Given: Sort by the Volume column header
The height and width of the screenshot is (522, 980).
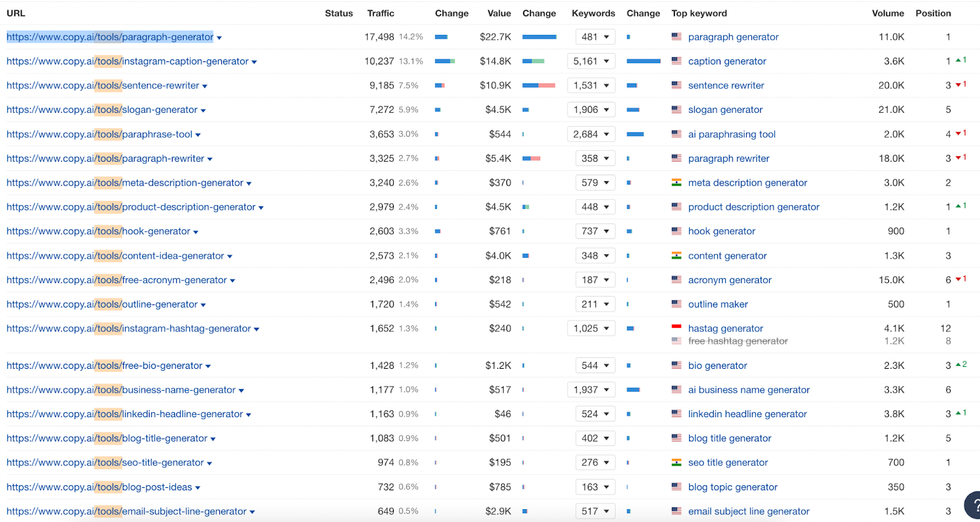Looking at the screenshot, I should click(888, 13).
